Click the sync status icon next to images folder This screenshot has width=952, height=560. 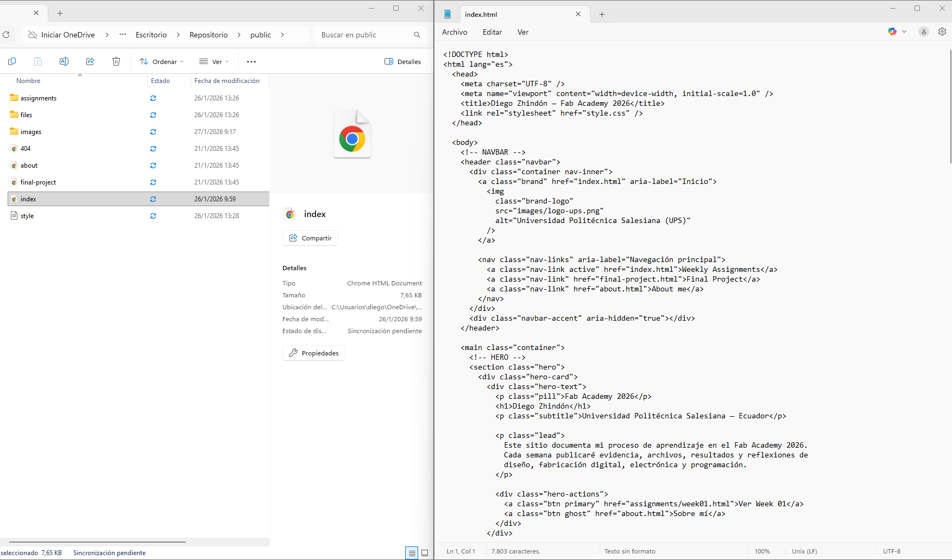point(153,131)
